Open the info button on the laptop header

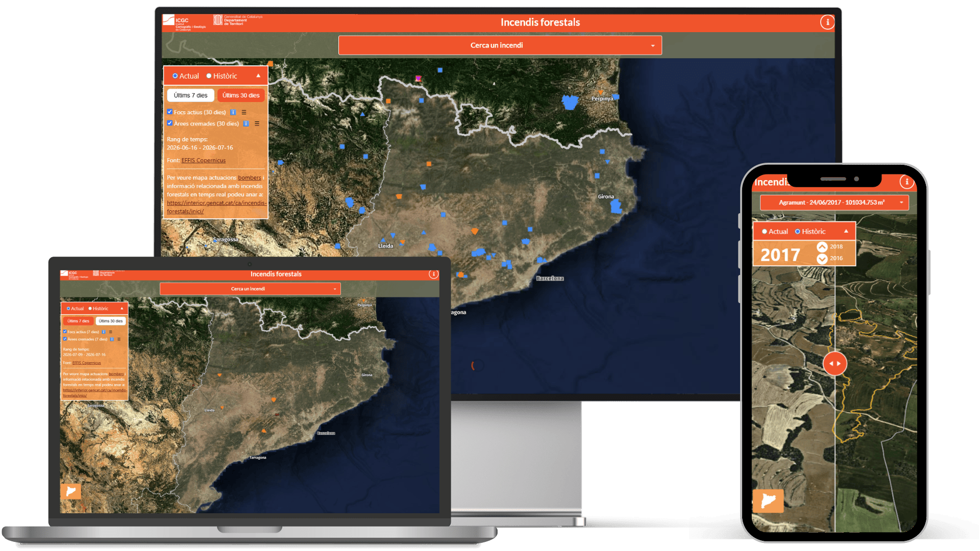click(x=433, y=274)
